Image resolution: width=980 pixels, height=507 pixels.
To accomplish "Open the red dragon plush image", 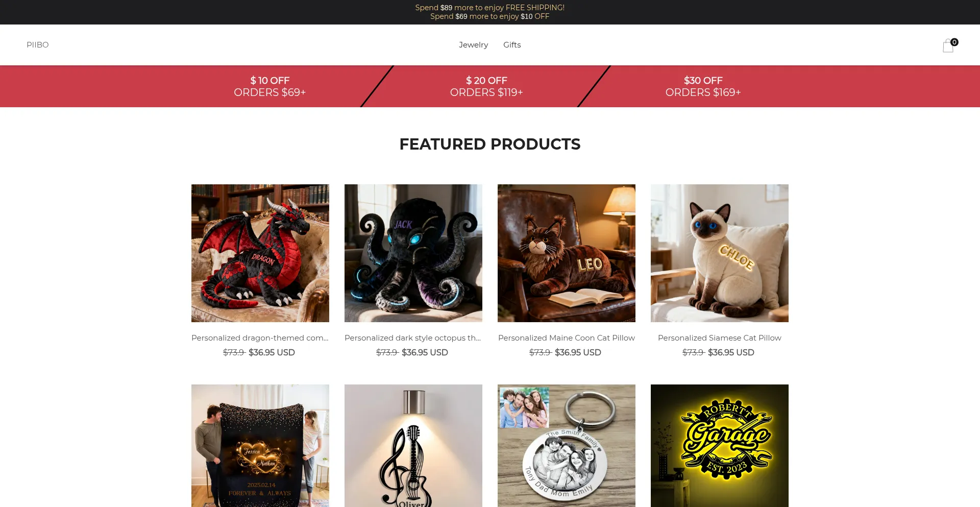I will (x=260, y=253).
